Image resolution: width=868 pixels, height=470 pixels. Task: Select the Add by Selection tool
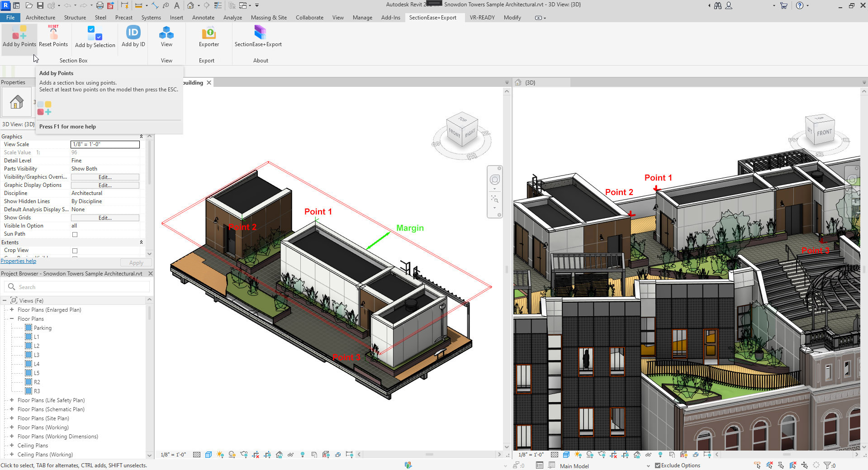(95, 33)
